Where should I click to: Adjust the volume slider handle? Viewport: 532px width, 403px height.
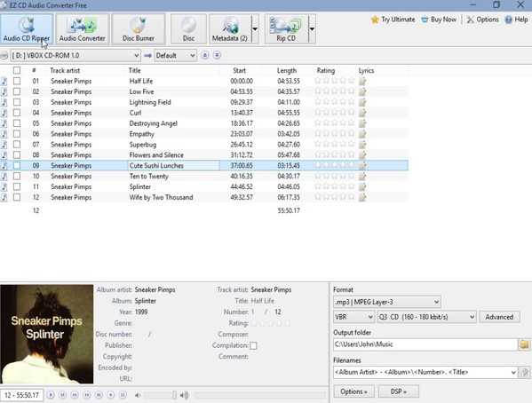pyautogui.click(x=174, y=395)
